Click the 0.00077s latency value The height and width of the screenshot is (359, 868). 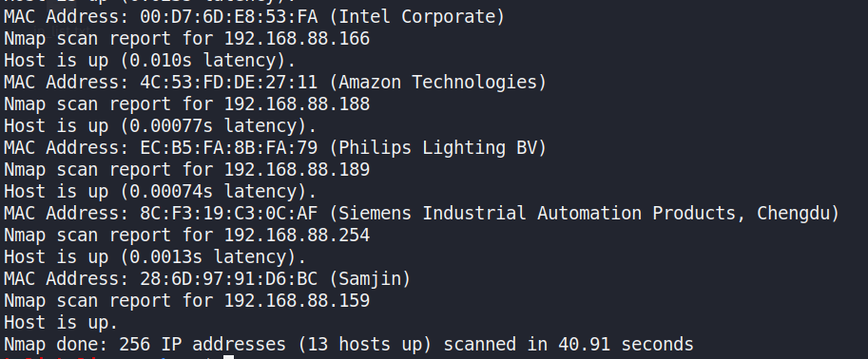171,125
